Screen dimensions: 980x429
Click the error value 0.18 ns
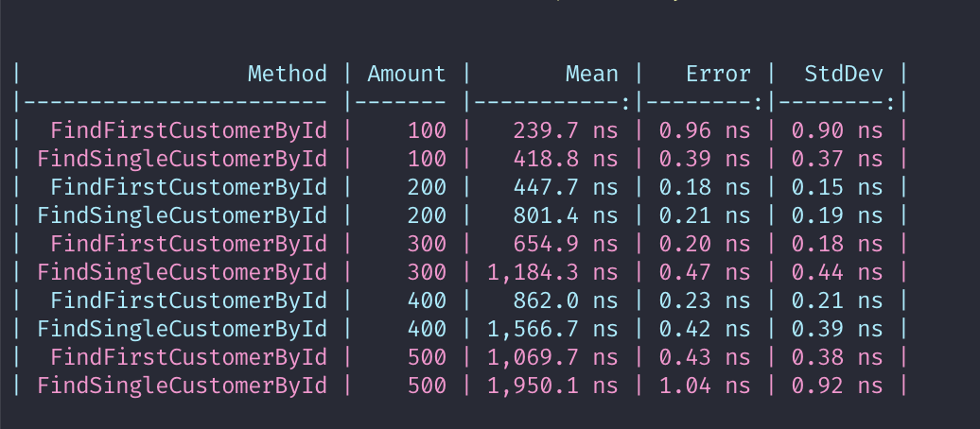[705, 187]
